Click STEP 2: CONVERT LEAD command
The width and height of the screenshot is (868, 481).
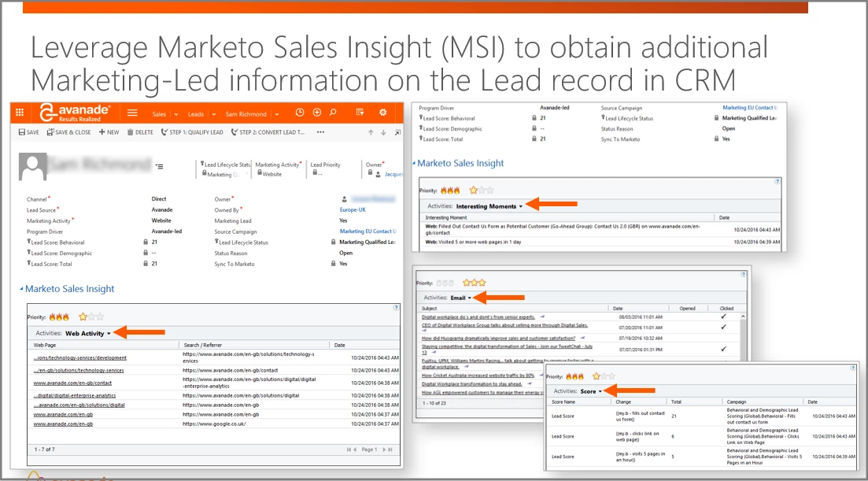(x=268, y=132)
